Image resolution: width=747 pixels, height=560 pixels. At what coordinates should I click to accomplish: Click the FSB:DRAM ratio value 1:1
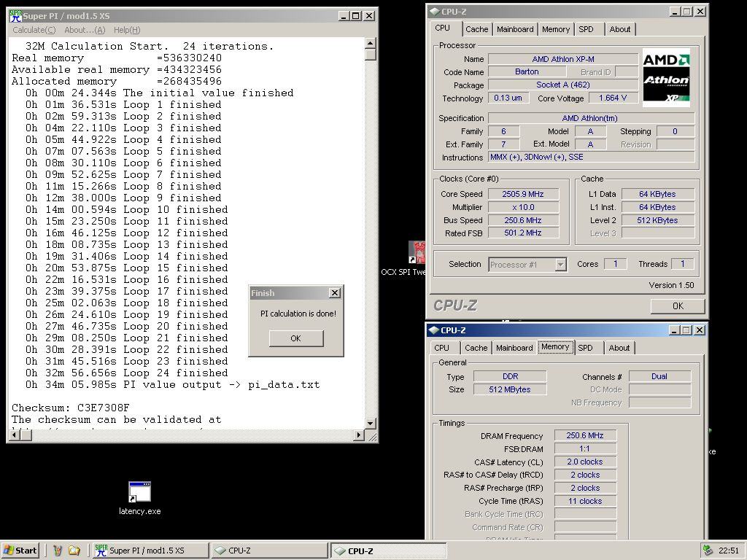[585, 448]
